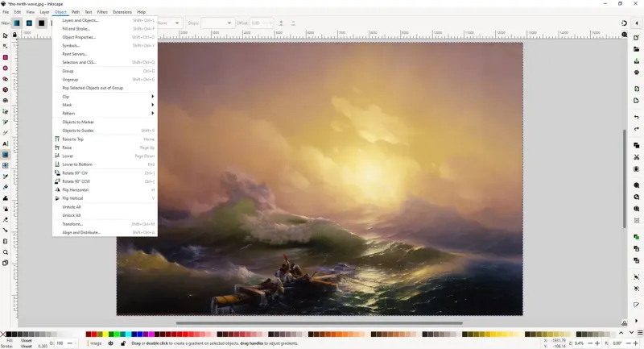Open the Path menu

pyautogui.click(x=76, y=12)
